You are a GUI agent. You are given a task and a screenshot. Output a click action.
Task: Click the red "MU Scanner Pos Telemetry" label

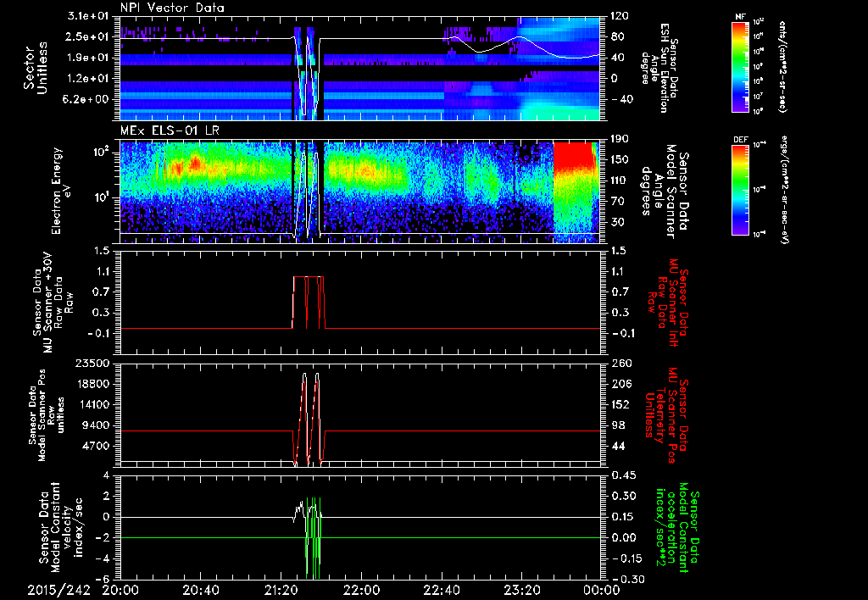[665, 415]
